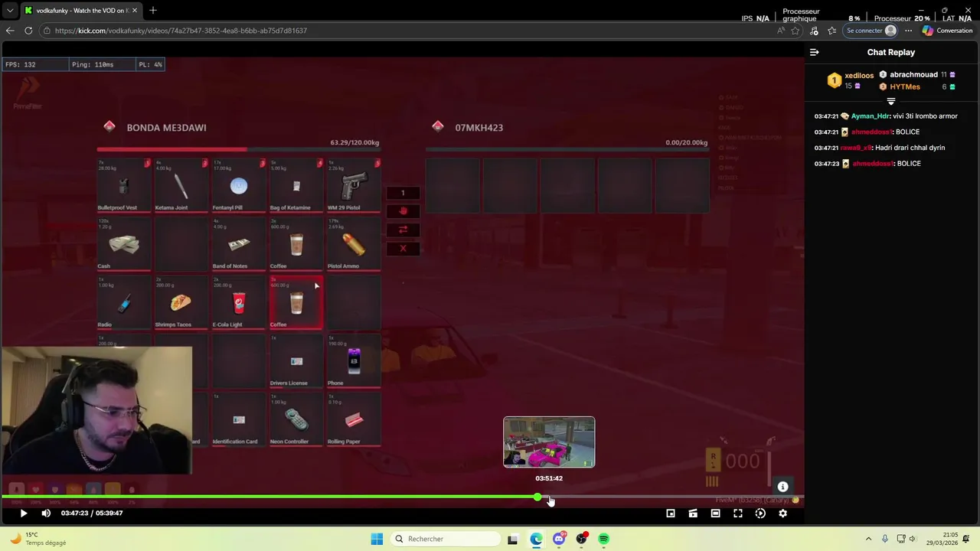Click the inventory give hand button

(x=403, y=211)
